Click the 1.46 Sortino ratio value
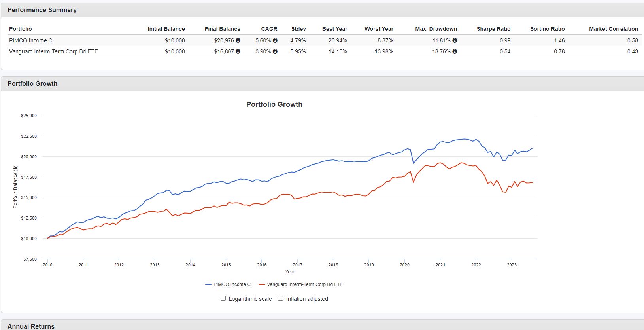 click(559, 40)
